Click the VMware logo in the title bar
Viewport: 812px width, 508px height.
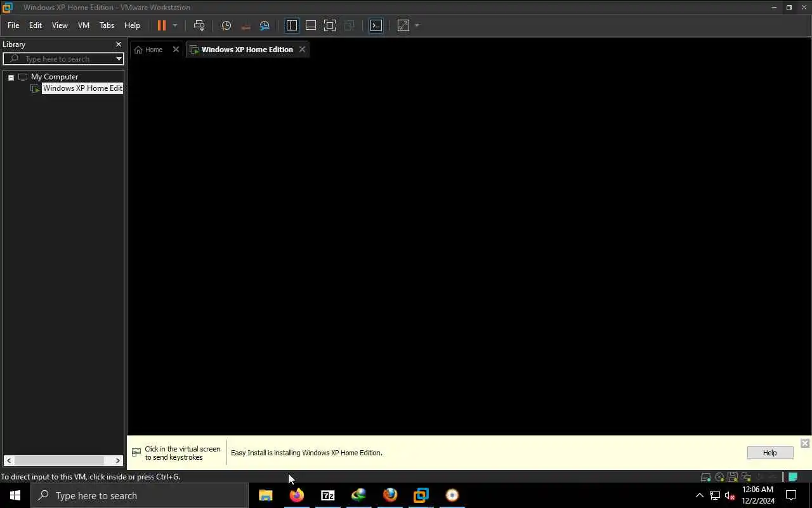point(7,7)
